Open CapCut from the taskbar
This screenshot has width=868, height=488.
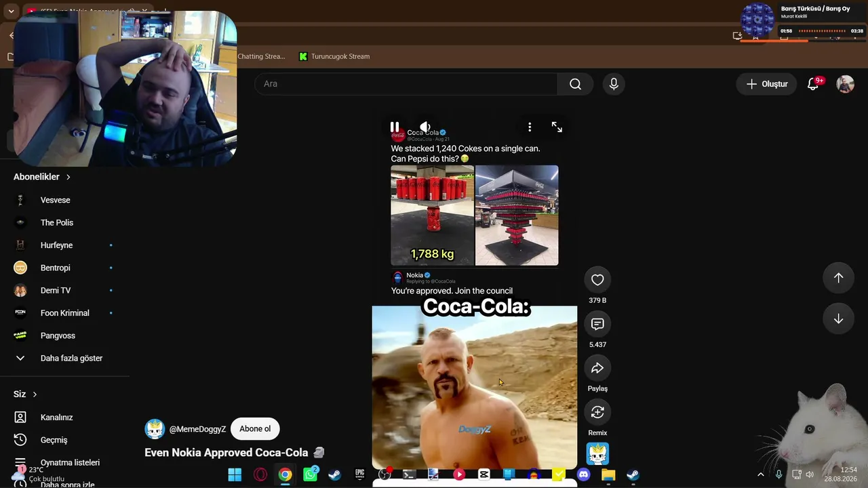click(484, 474)
